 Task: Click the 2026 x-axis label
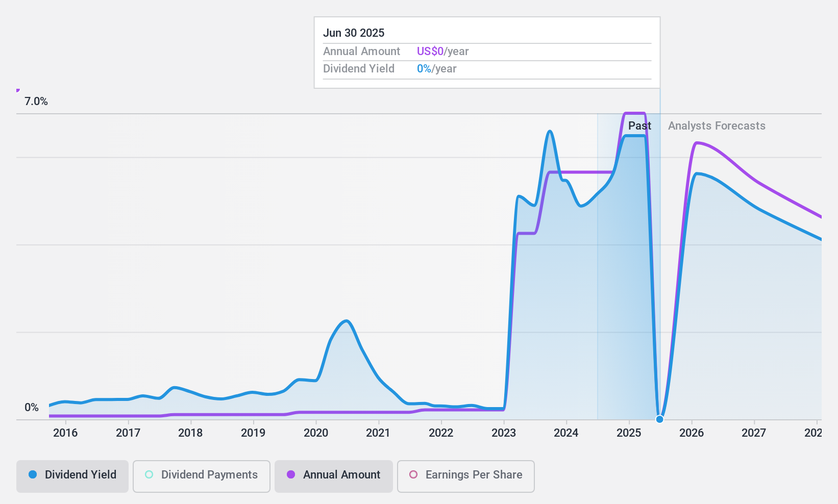coord(692,433)
